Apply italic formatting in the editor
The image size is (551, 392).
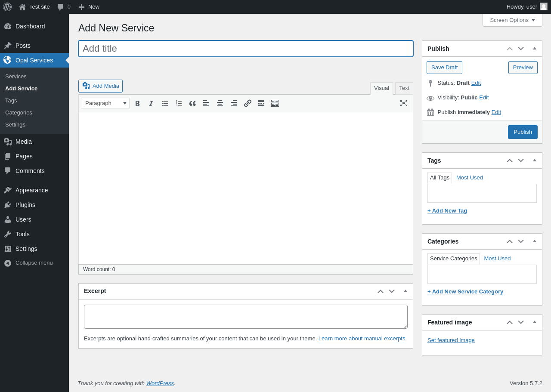(x=151, y=103)
